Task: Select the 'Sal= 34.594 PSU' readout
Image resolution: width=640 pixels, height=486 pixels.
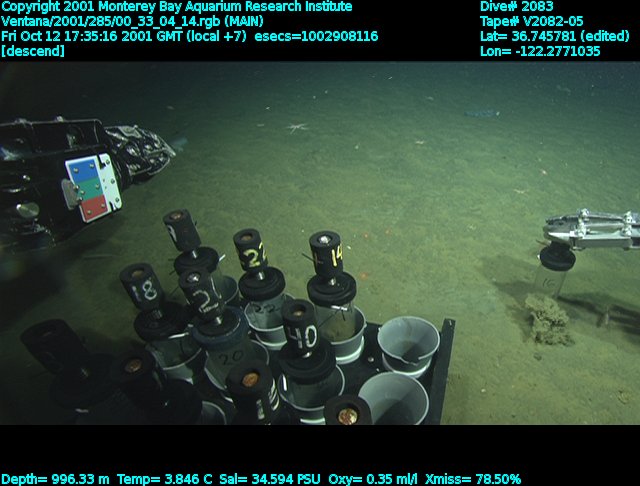Action: 270,479
